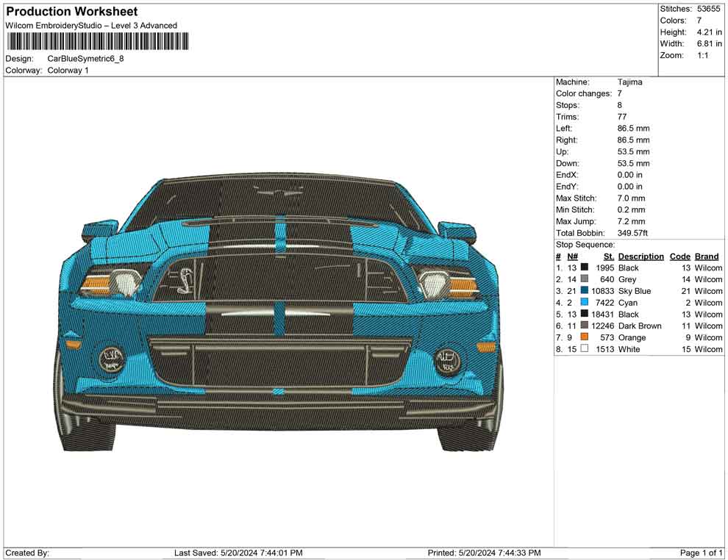Click the Description column header
This screenshot has height=560, width=728.
[640, 256]
